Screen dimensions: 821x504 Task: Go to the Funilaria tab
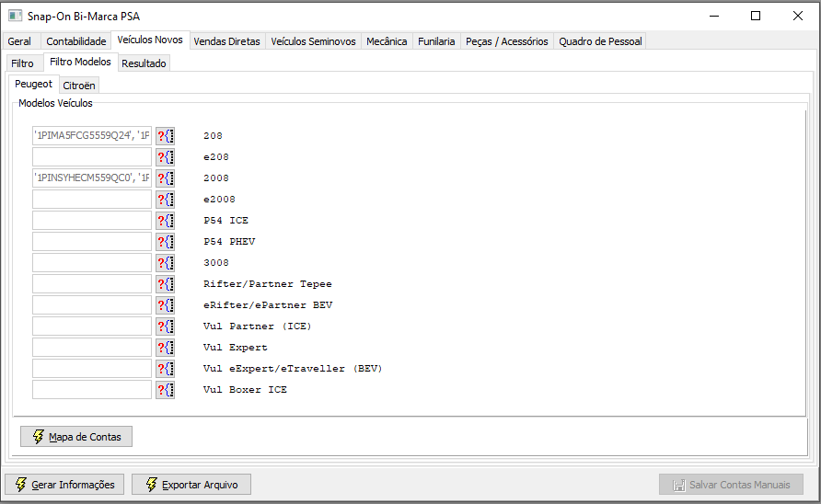436,41
